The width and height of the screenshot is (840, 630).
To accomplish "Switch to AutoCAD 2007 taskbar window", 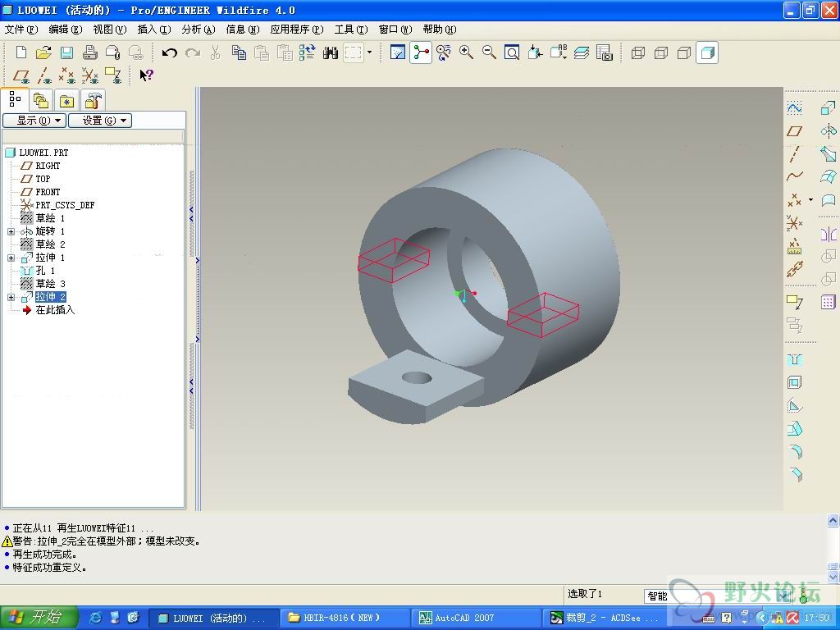I will (x=476, y=619).
